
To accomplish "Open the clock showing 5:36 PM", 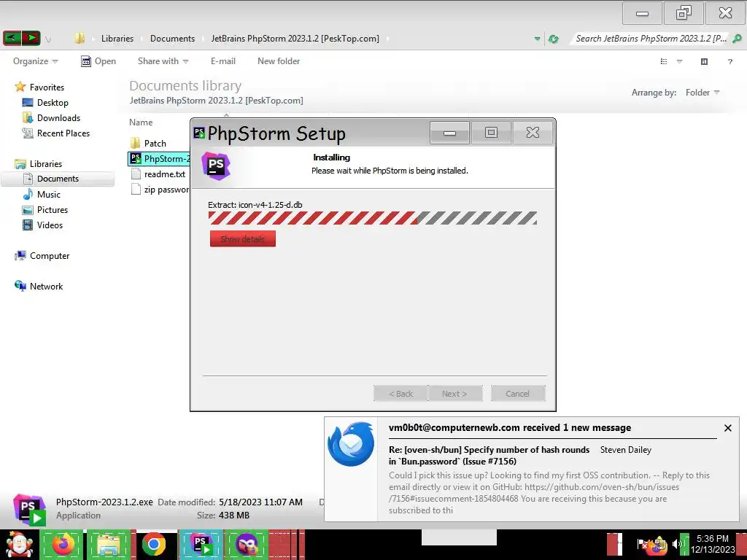I will click(713, 544).
